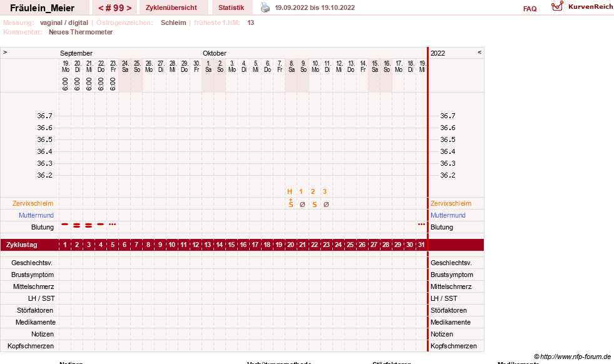This screenshot has width=614, height=364.
Task: Select the heavy bleeding mark on day 2
Action: (x=77, y=225)
